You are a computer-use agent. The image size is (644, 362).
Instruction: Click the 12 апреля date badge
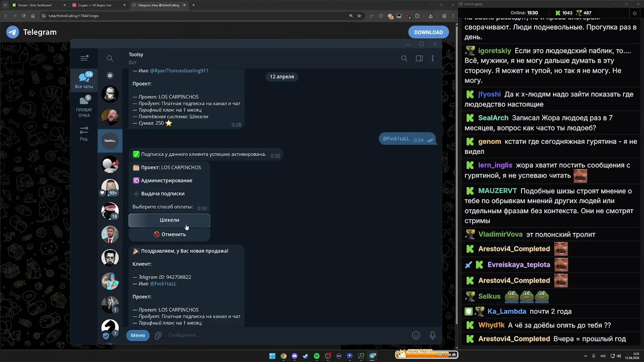click(x=282, y=76)
